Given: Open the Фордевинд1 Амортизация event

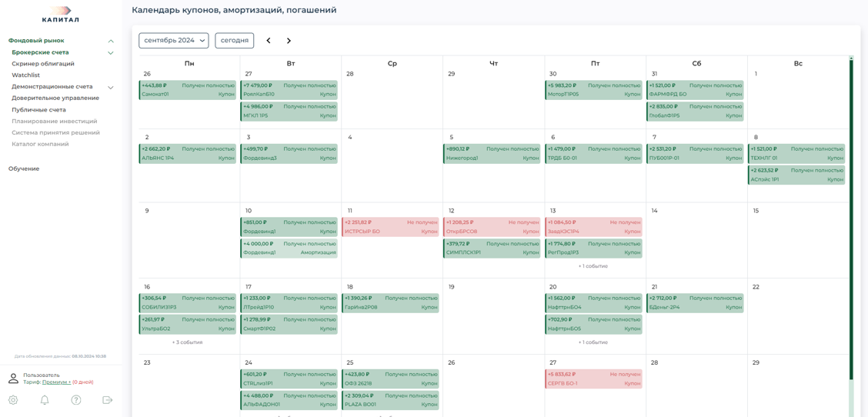Looking at the screenshot, I should tap(289, 248).
